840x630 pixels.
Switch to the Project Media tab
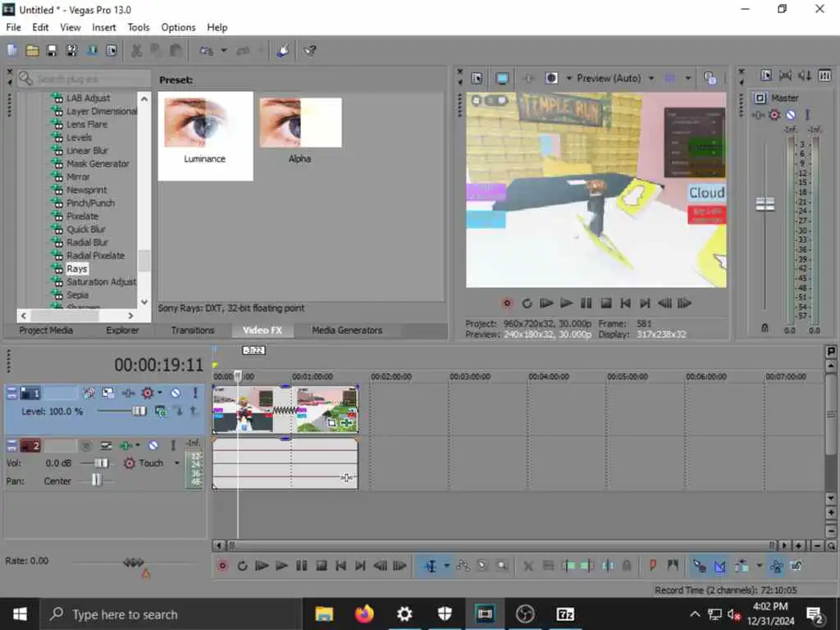(x=46, y=330)
